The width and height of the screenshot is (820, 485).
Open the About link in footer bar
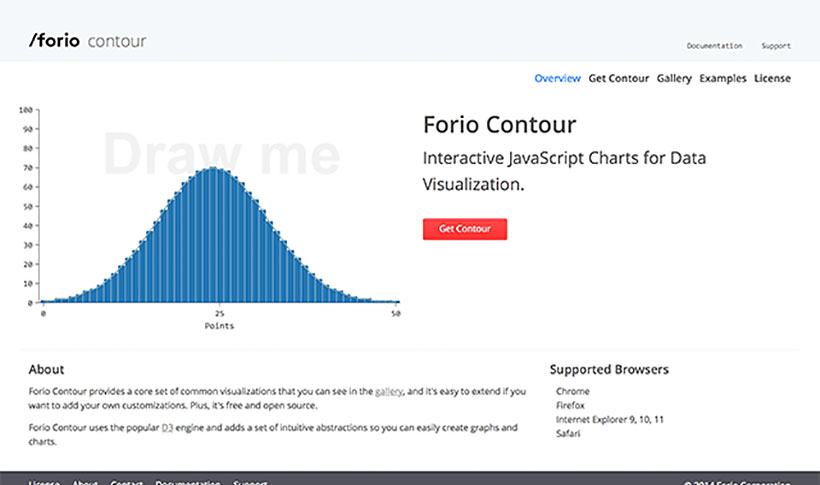(x=85, y=482)
